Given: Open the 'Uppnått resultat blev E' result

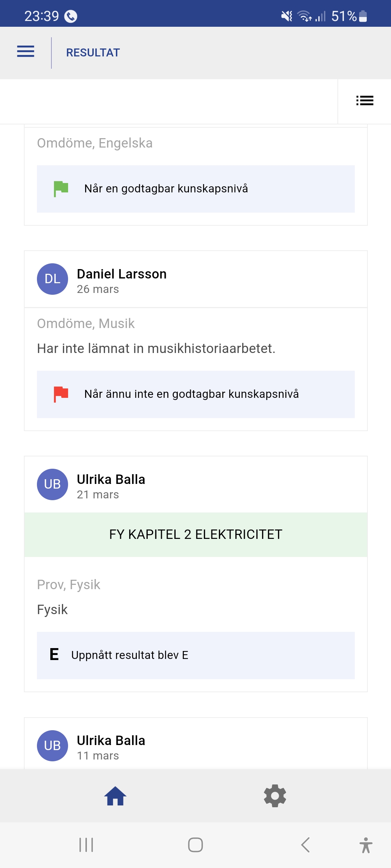Looking at the screenshot, I should pyautogui.click(x=130, y=655).
